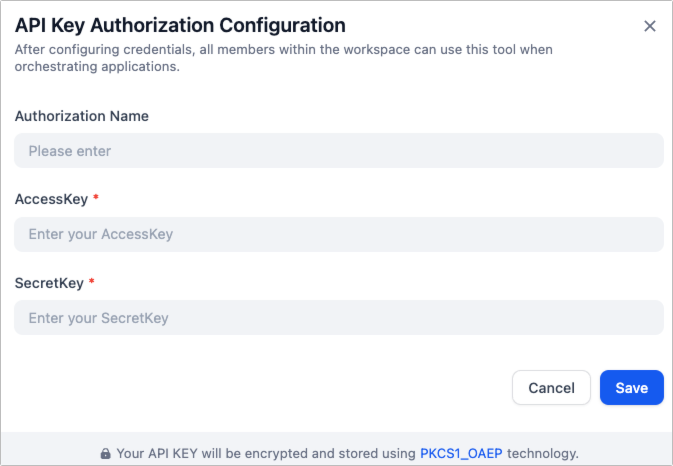Screen dimensions: 673x466
Task: Click the SecretKey field label
Action: coord(49,283)
